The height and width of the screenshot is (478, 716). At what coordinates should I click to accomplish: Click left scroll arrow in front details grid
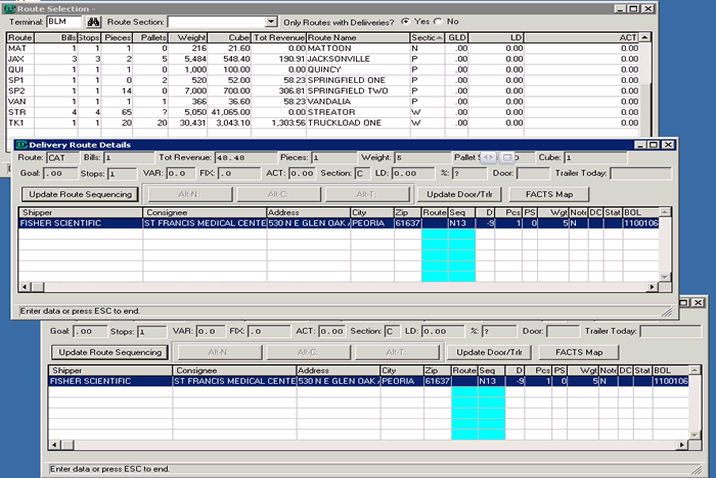pyautogui.click(x=25, y=287)
